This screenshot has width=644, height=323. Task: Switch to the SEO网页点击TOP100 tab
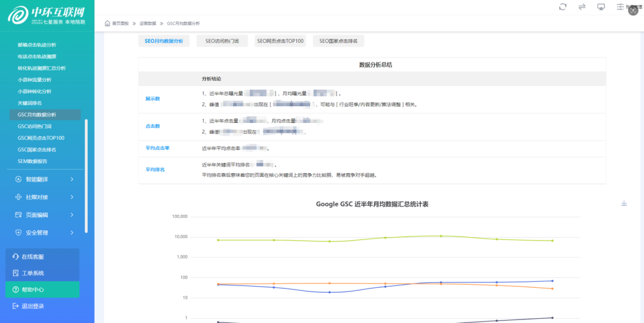pos(280,41)
